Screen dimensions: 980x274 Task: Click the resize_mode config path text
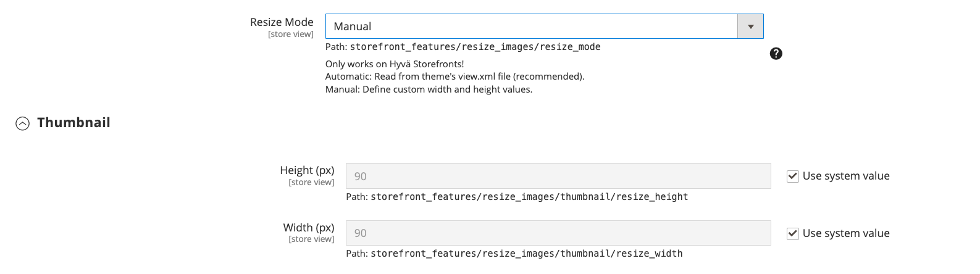click(x=475, y=47)
